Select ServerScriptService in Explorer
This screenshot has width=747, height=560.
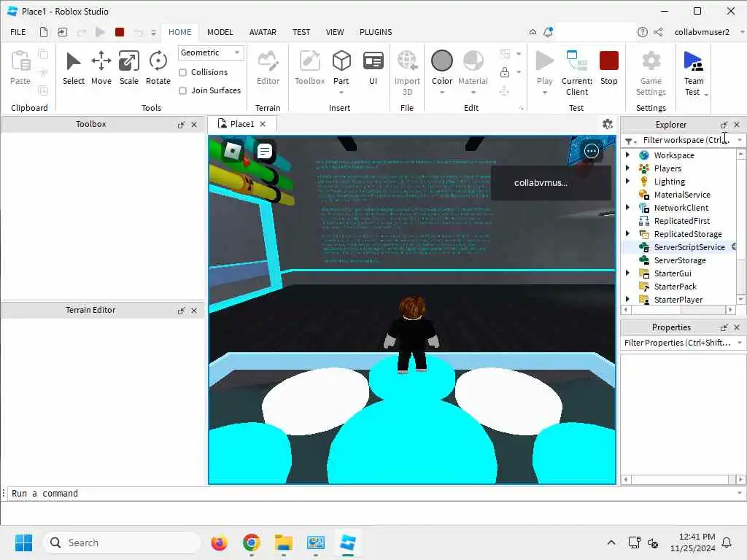(689, 246)
